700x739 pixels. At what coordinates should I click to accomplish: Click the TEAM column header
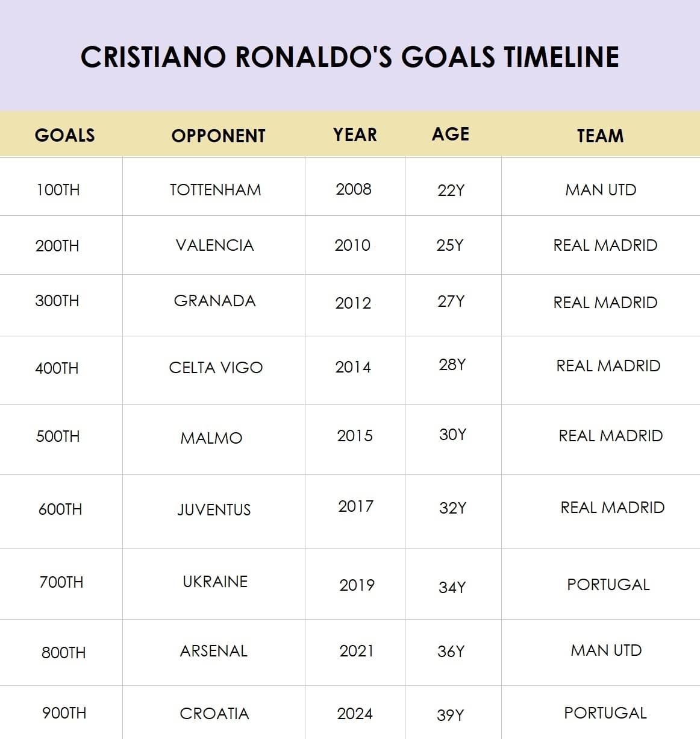point(600,136)
